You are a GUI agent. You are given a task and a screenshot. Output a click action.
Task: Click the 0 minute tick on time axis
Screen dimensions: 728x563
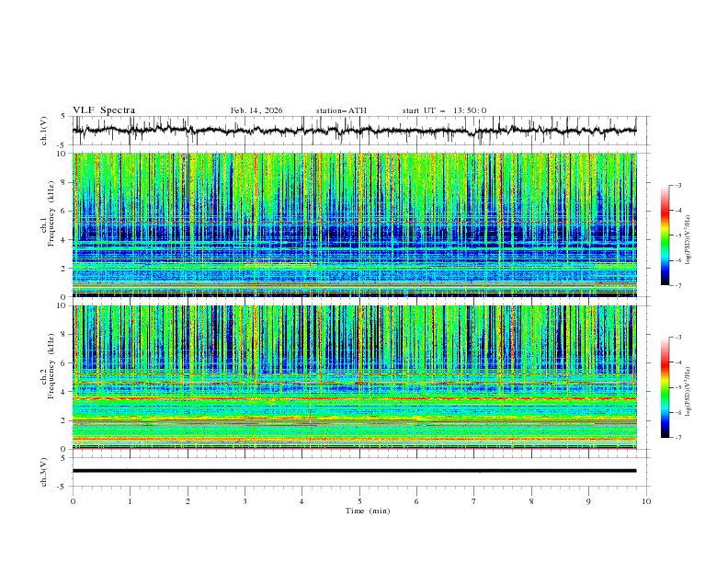point(74,501)
